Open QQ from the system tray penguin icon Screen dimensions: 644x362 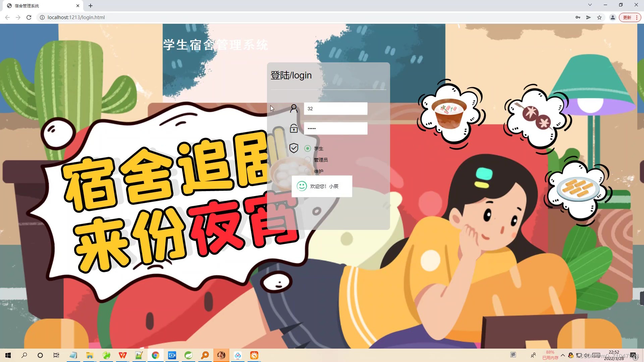pos(571,355)
